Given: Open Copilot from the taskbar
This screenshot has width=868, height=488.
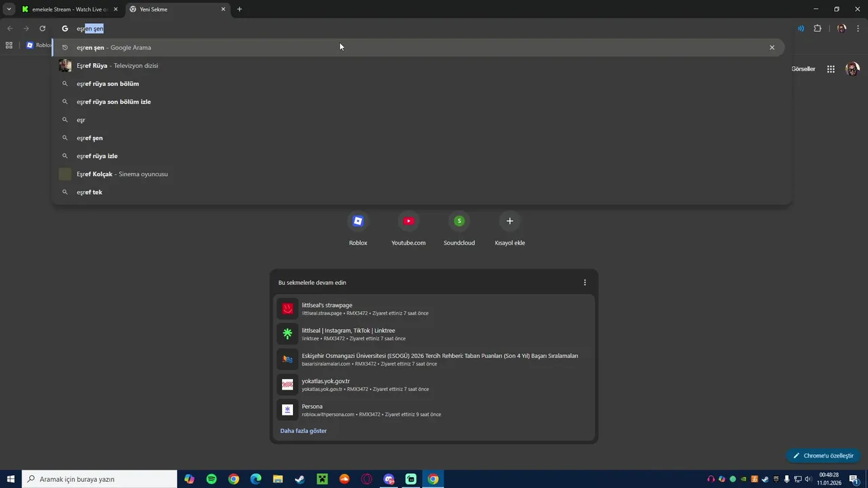Looking at the screenshot, I should (x=189, y=479).
